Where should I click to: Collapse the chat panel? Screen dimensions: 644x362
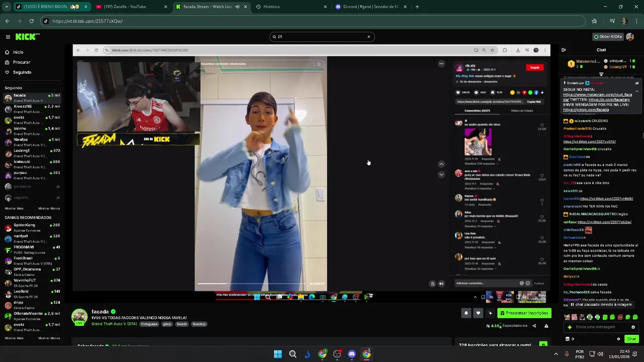pos(563,50)
